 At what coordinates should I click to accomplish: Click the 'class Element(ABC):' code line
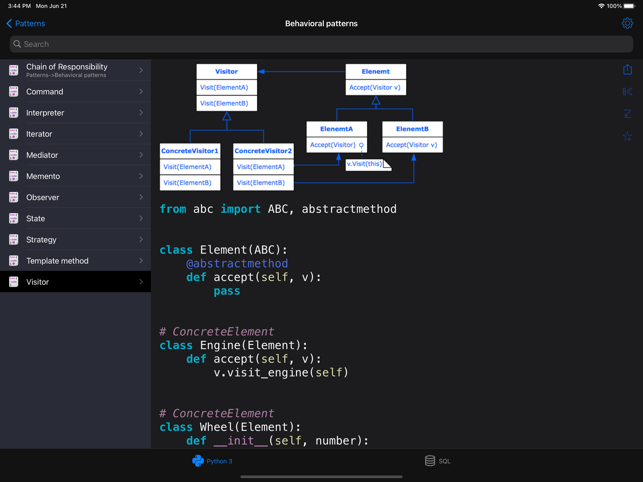pos(223,250)
